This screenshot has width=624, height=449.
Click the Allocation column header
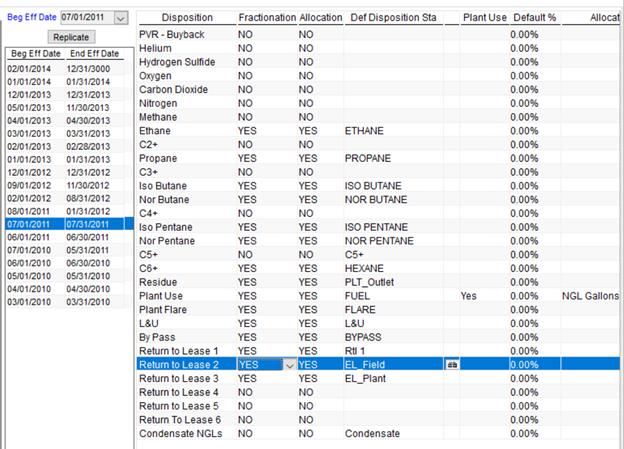click(x=320, y=19)
